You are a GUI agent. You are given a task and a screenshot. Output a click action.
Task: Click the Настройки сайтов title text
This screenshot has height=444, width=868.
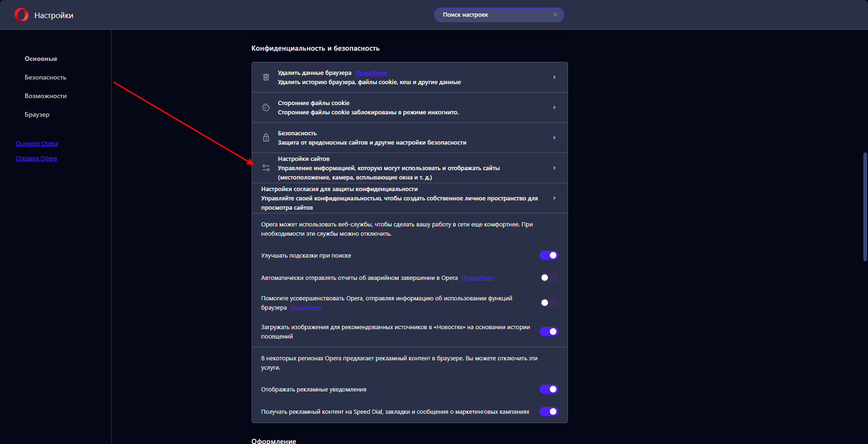pyautogui.click(x=304, y=159)
